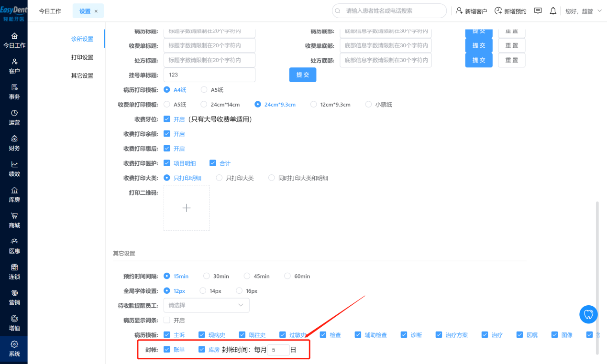Toggle the 封帐 库房 checkbox
Screen dimensions: 607x364
tap(202, 349)
